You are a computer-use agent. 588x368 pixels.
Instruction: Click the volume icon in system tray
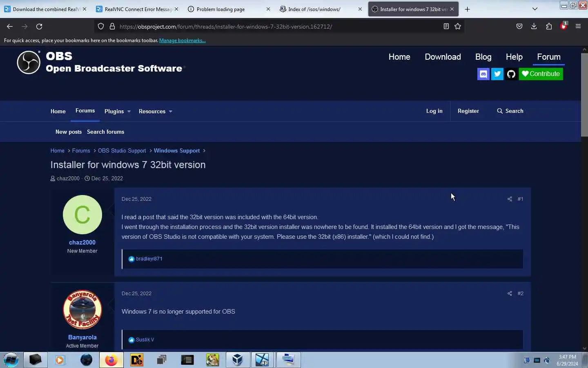(x=547, y=360)
